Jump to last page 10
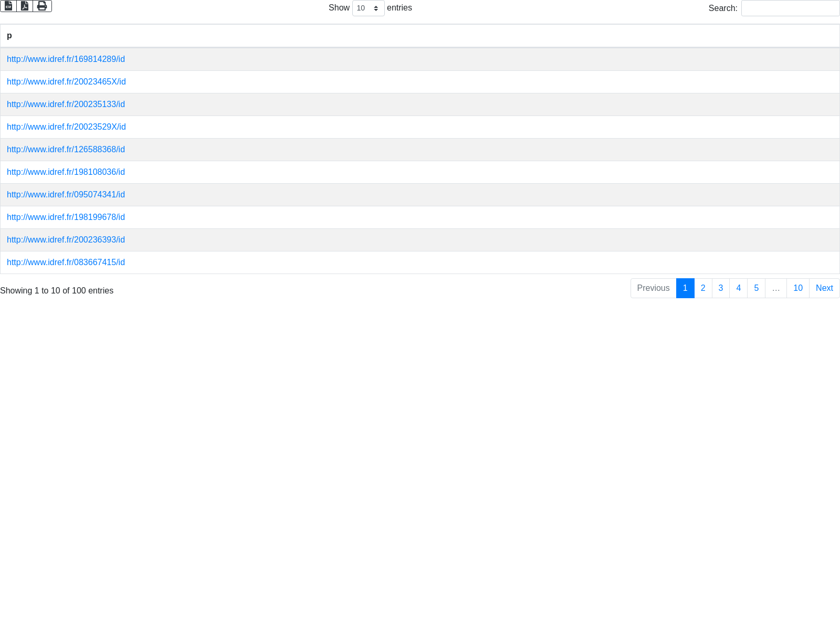The image size is (840, 630). (x=797, y=288)
